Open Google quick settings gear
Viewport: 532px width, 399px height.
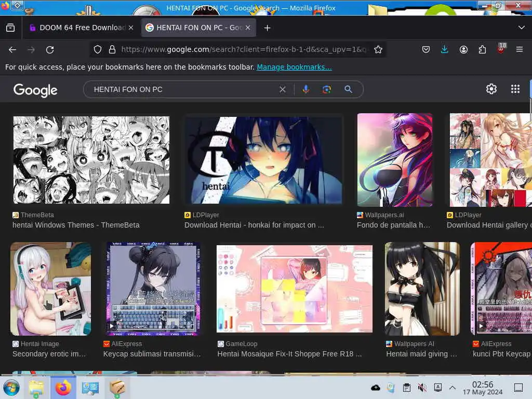[491, 89]
